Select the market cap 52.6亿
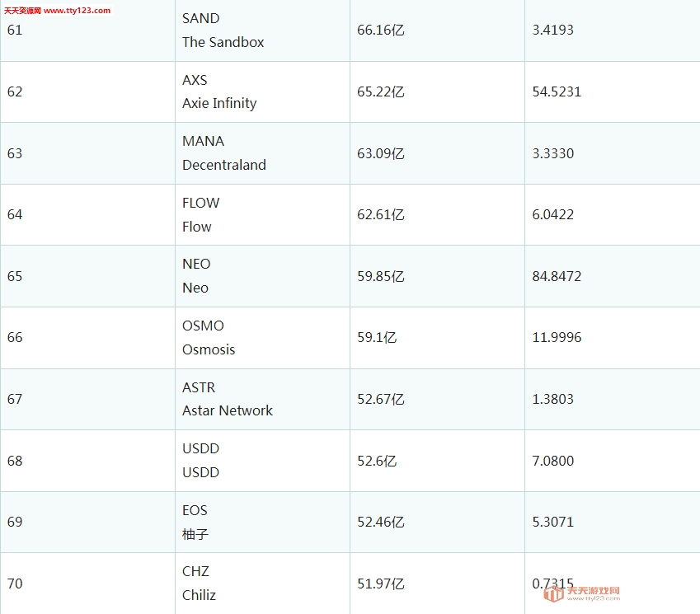700x614 pixels. (x=377, y=461)
